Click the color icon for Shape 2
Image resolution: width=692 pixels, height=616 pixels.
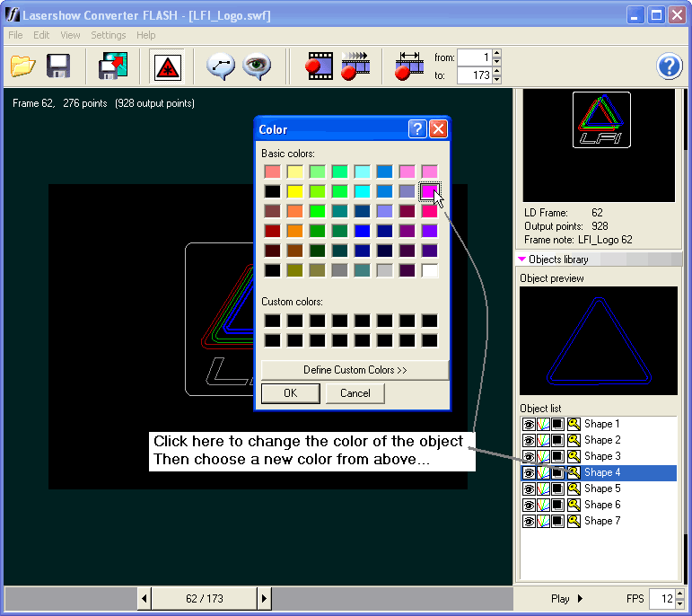tap(543, 440)
